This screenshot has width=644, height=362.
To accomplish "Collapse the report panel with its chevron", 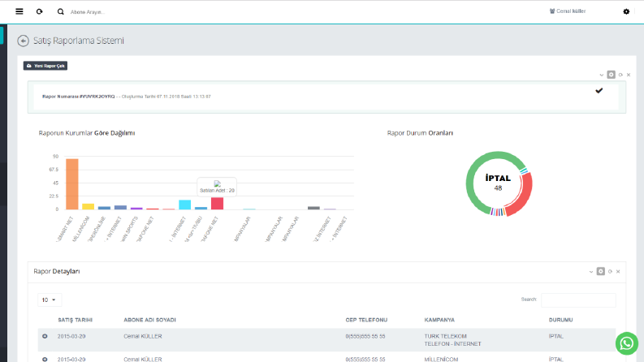I will click(x=602, y=75).
